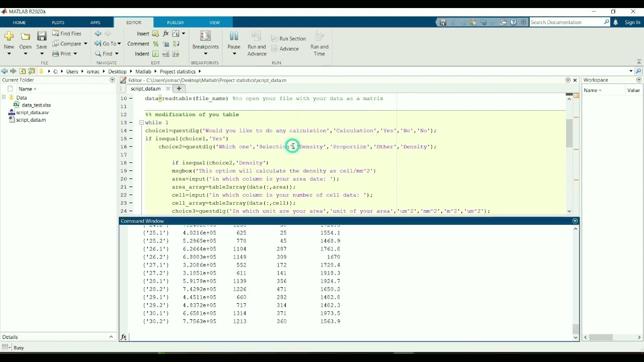Click Project statistics in address path
Viewport: 644px width, 362px height.
pos(178,71)
